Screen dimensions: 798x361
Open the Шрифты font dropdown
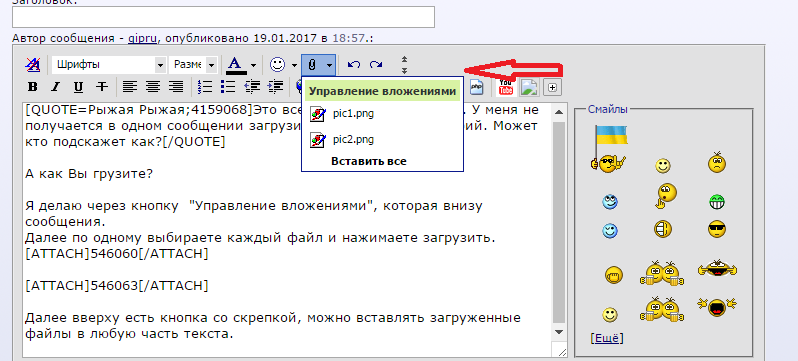(109, 65)
